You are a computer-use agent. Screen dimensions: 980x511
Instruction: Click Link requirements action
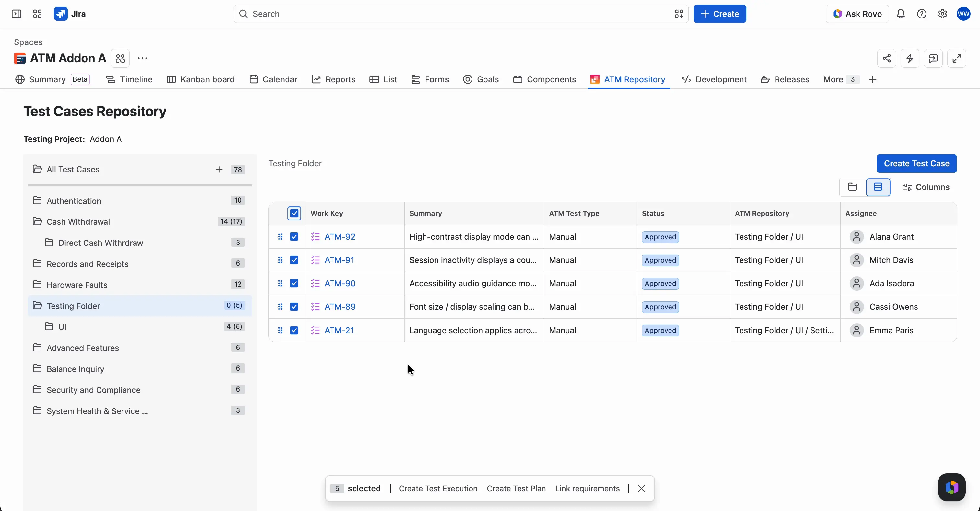click(x=587, y=489)
